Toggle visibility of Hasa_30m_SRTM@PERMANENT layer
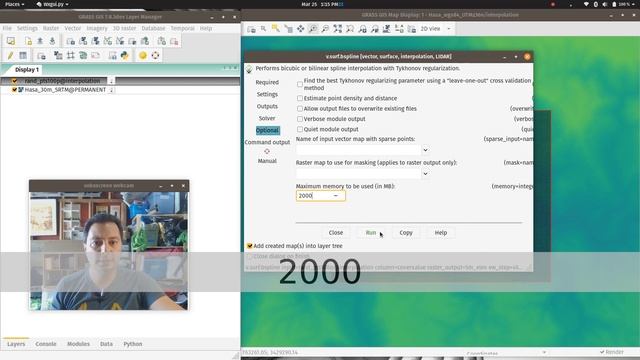Image resolution: width=640 pixels, height=360 pixels. click(15, 89)
